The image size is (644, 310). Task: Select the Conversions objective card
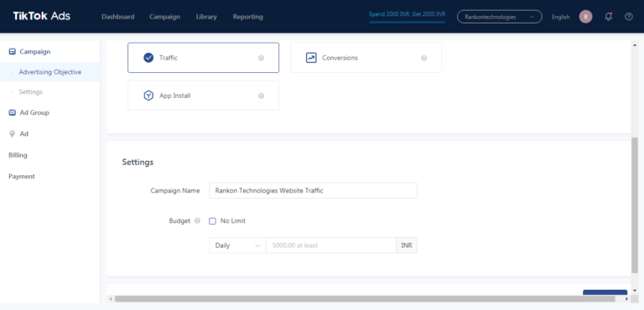tap(366, 58)
